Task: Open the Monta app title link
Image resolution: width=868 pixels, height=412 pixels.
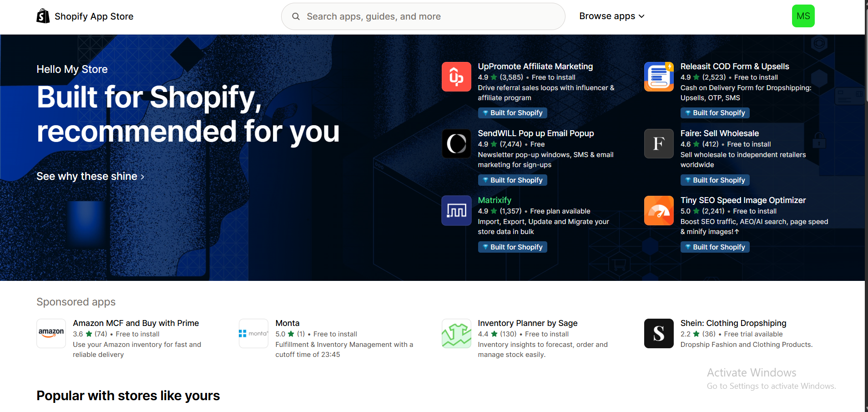Action: coord(288,323)
